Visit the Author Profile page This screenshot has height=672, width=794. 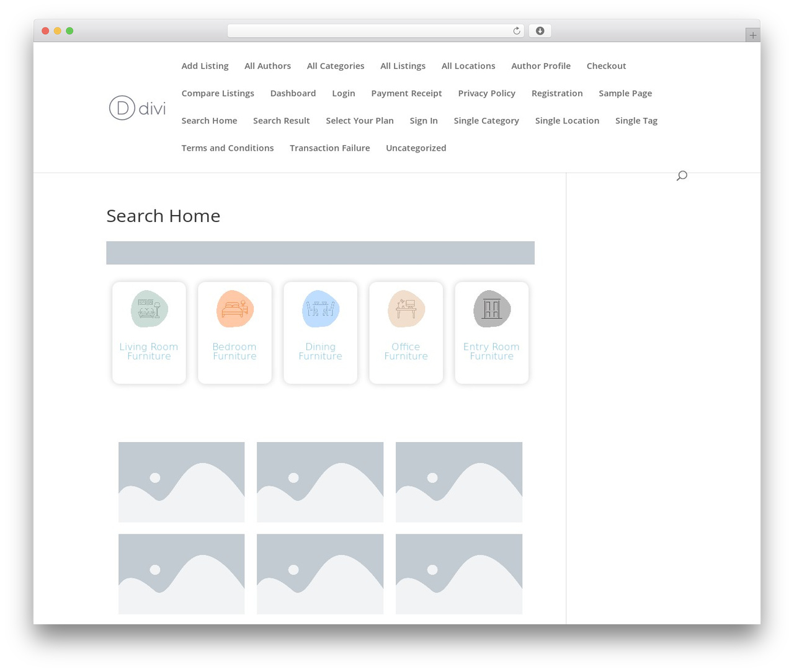(541, 66)
